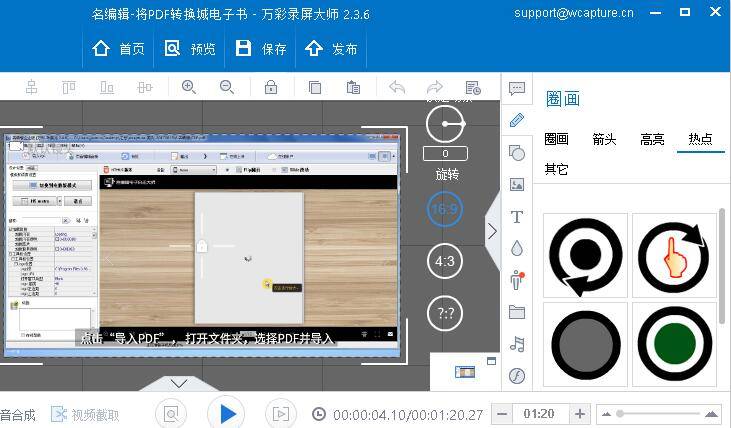Click the rotation value field showing 0

445,153
